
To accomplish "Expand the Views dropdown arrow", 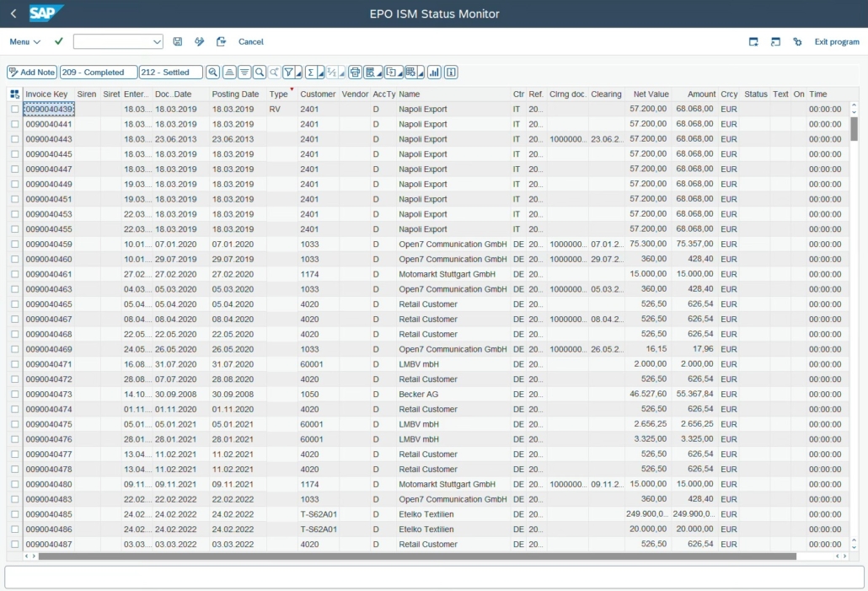I will [380, 73].
